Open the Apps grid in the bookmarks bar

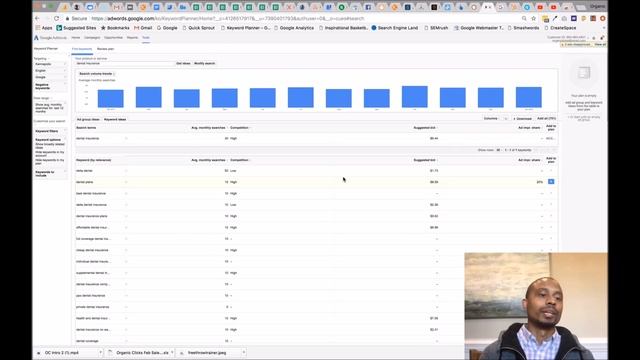44,28
